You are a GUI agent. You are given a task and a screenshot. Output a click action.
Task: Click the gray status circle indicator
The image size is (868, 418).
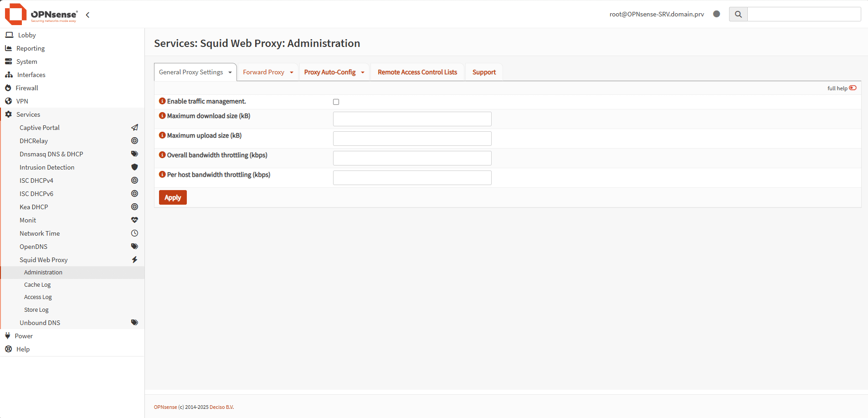pos(716,14)
